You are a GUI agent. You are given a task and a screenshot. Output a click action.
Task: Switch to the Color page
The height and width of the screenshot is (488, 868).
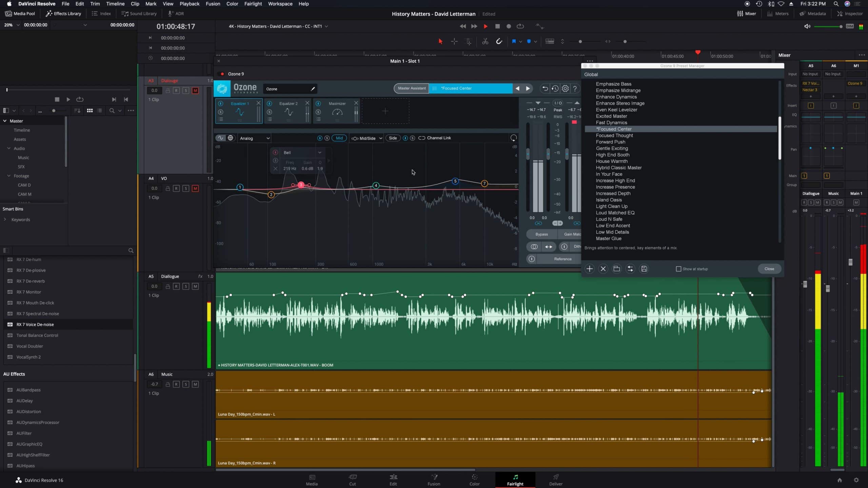pos(474,480)
